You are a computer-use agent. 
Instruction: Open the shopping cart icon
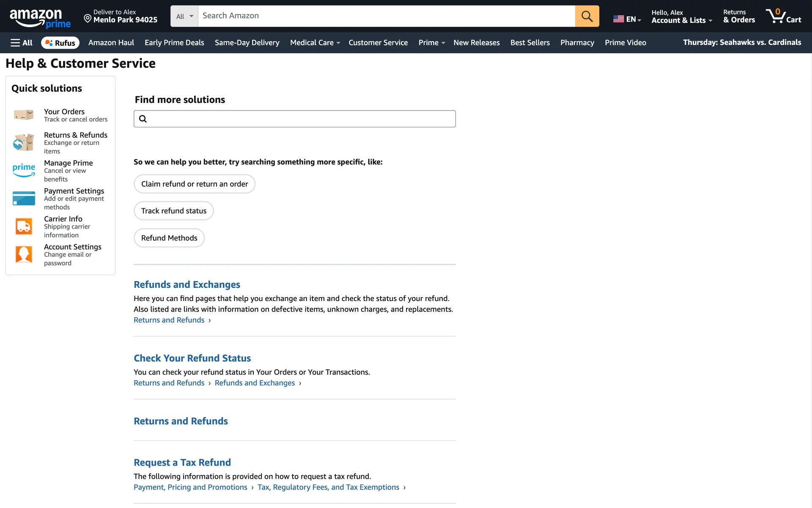pyautogui.click(x=783, y=16)
